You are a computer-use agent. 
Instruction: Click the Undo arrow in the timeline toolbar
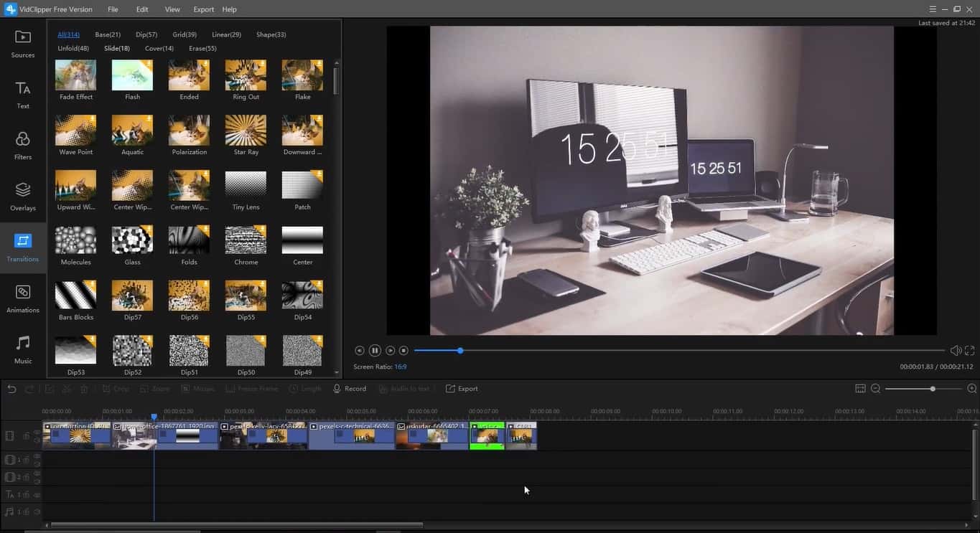(x=11, y=389)
